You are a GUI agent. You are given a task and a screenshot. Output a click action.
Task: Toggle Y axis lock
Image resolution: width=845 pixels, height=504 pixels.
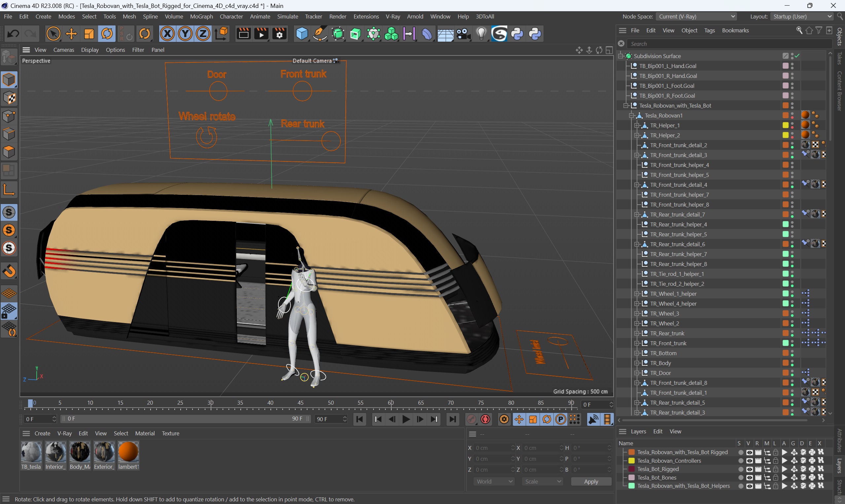click(185, 34)
